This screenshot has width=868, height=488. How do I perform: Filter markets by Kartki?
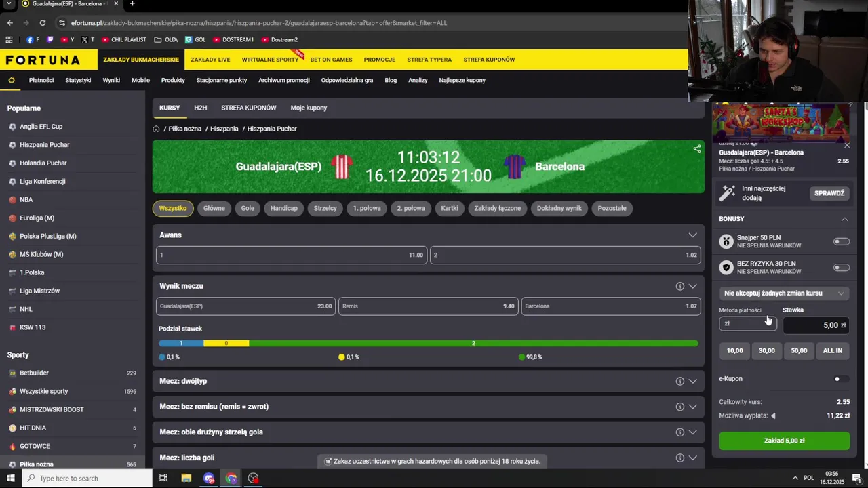pyautogui.click(x=450, y=208)
